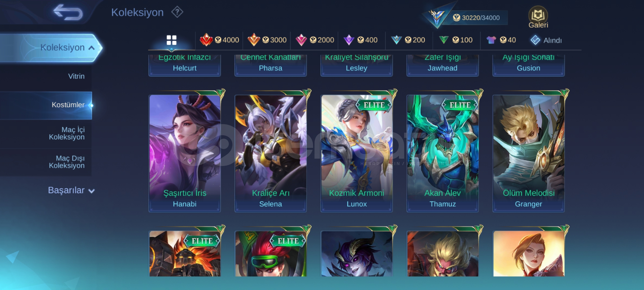The width and height of the screenshot is (644, 290).
Task: Select the all-skins grid view icon
Action: pos(171,40)
